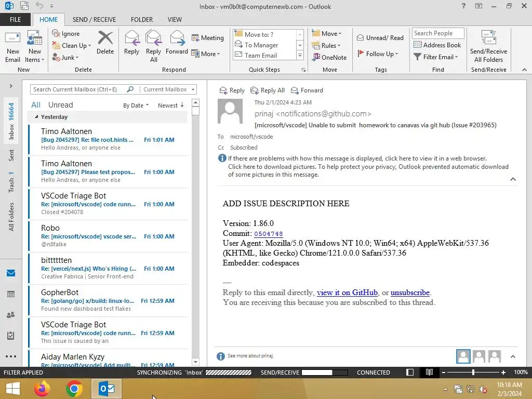The width and height of the screenshot is (532, 399).
Task: Open the Calendar navigation icon
Action: 11,294
